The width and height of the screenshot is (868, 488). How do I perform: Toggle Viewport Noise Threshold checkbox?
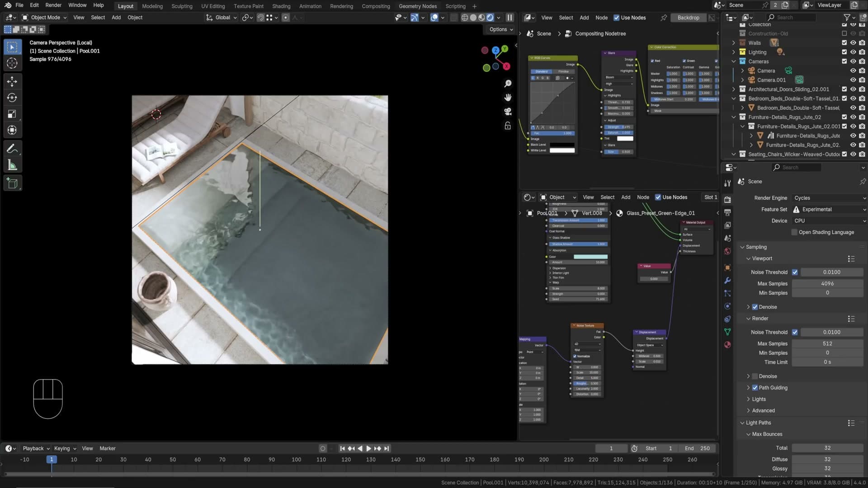[795, 272]
